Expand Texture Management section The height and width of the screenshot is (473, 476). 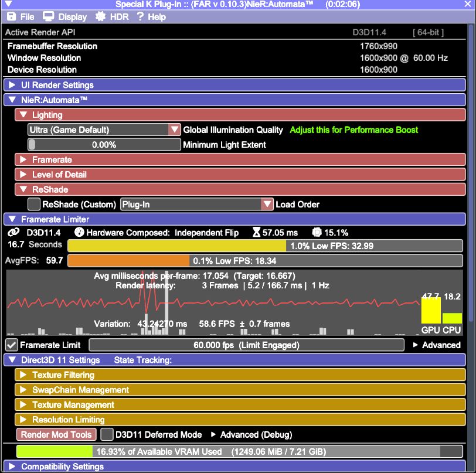pos(240,404)
